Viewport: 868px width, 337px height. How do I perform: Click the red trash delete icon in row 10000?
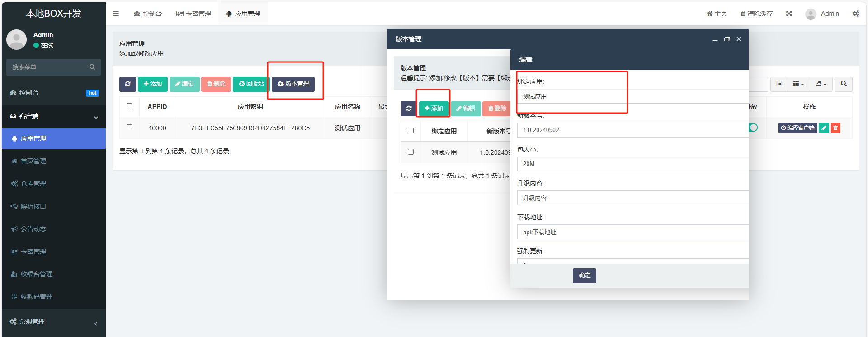pos(835,128)
